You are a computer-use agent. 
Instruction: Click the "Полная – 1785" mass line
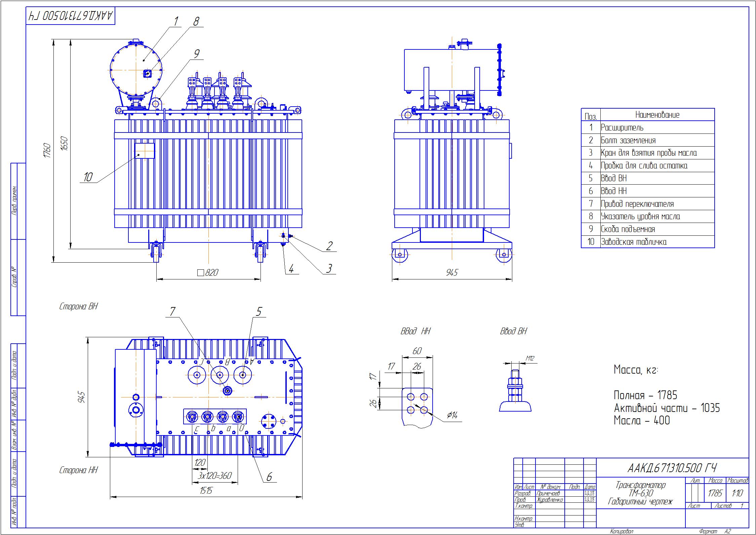[x=646, y=395]
